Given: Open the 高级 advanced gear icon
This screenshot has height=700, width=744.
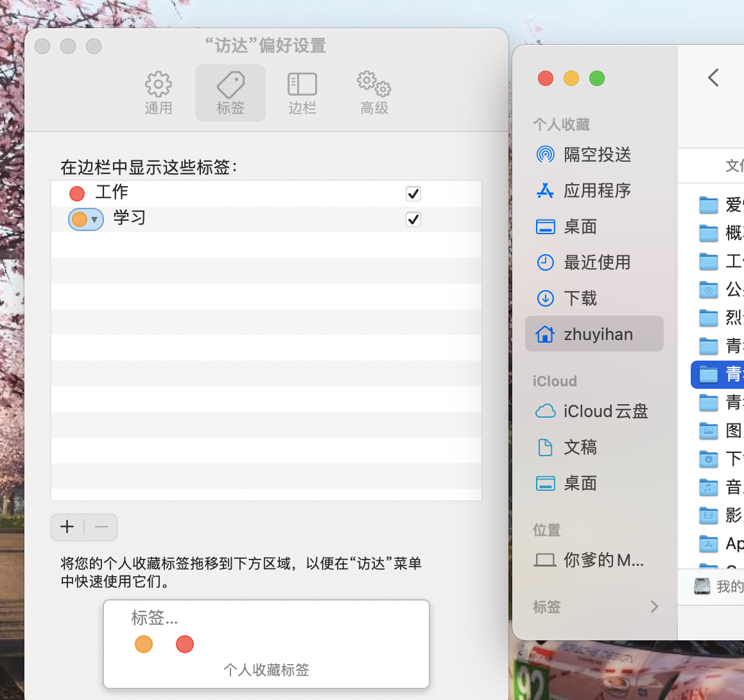Looking at the screenshot, I should 374,84.
